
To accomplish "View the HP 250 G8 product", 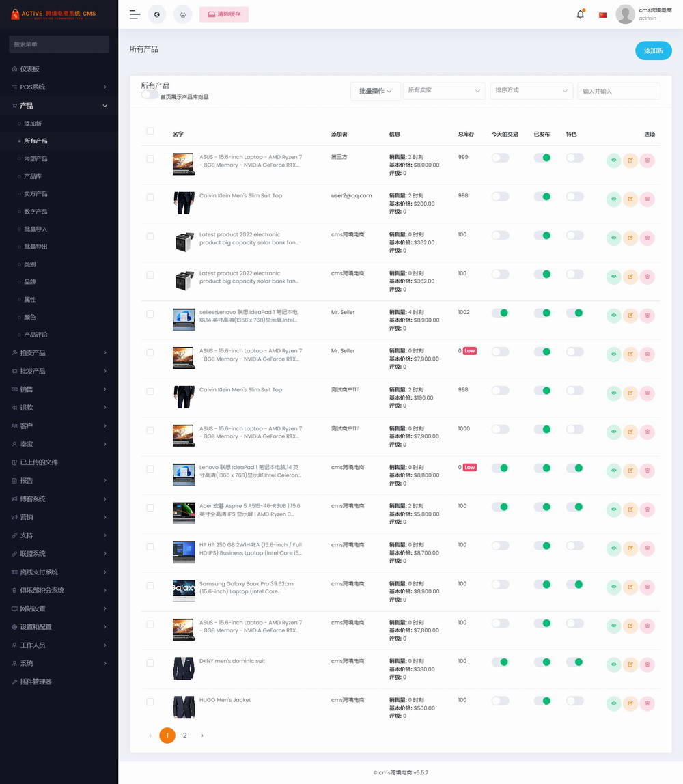I will [x=613, y=548].
